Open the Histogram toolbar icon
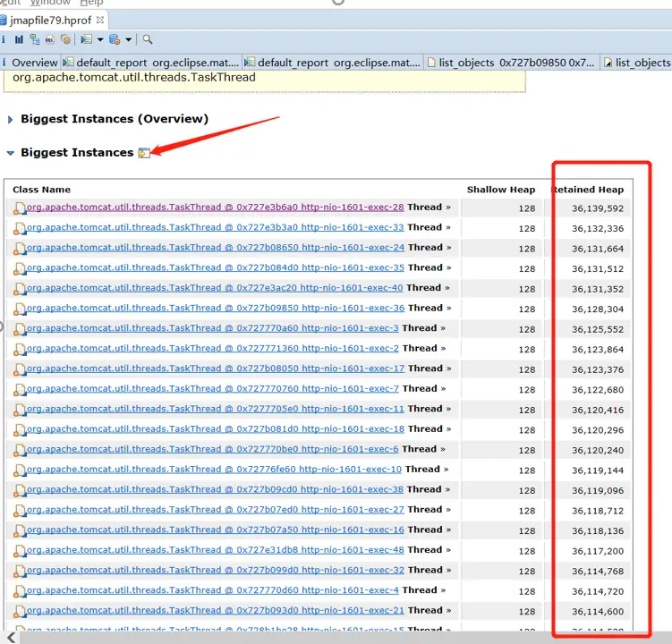672x644 pixels. pos(19,40)
